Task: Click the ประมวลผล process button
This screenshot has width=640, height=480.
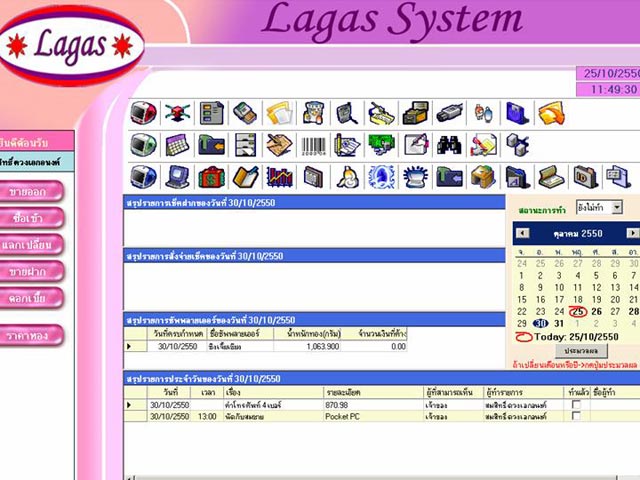Action: (581, 351)
